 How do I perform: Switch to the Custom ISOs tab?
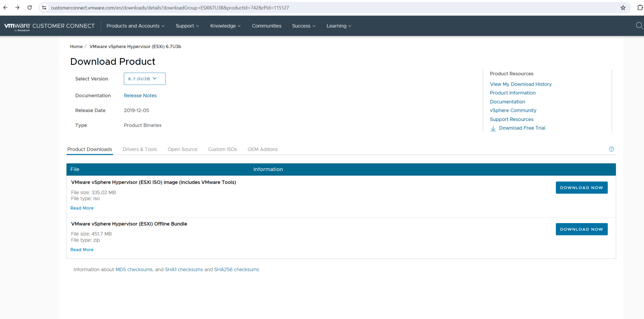(222, 149)
